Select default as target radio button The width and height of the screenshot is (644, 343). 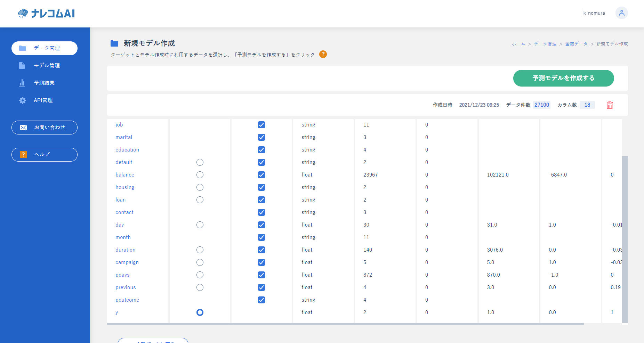(x=200, y=162)
